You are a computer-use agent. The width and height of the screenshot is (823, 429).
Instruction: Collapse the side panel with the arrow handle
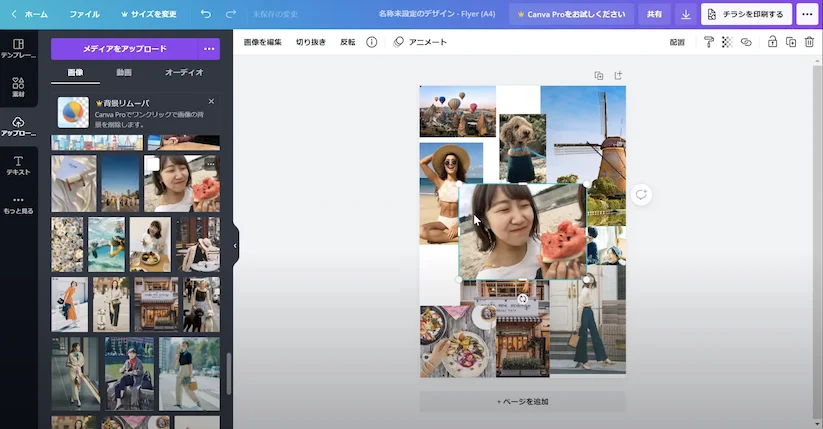[x=235, y=245]
